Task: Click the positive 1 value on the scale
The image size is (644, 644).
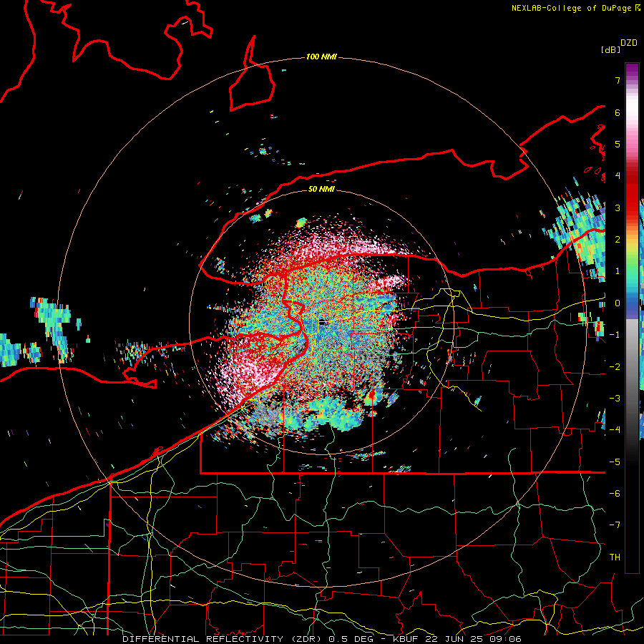Action: click(x=618, y=271)
